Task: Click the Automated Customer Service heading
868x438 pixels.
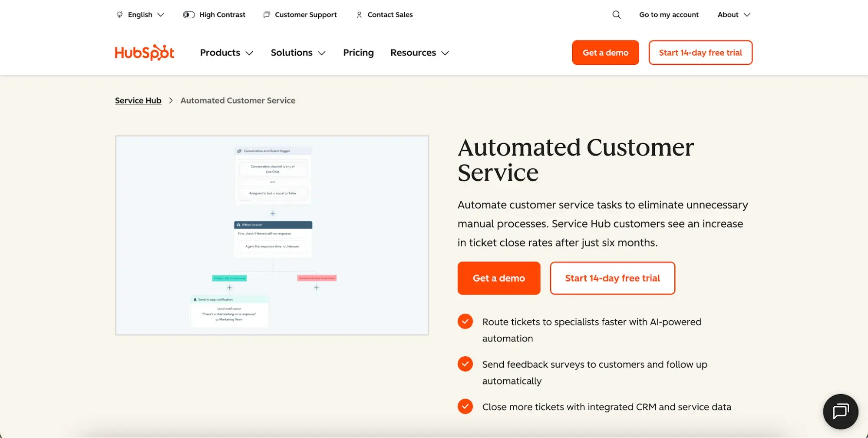Action: pyautogui.click(x=575, y=160)
